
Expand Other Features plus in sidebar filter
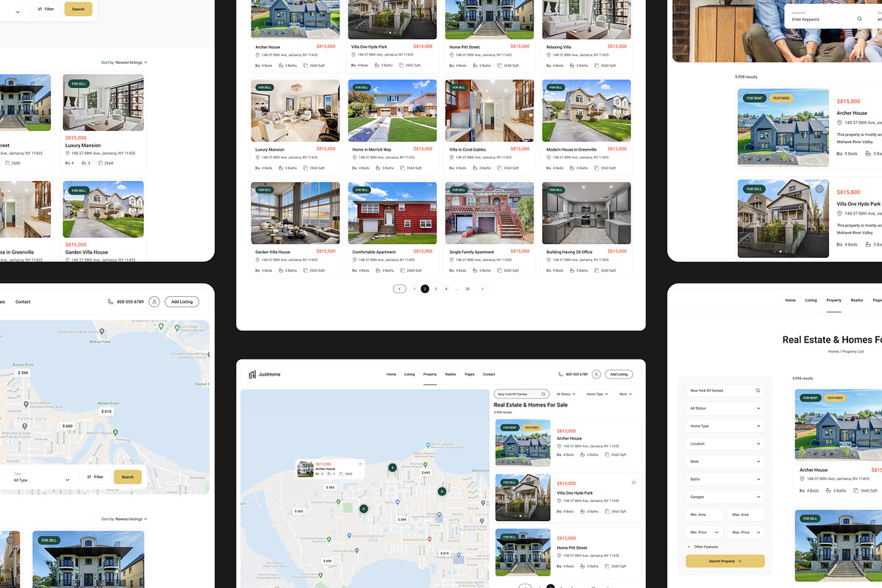point(689,547)
